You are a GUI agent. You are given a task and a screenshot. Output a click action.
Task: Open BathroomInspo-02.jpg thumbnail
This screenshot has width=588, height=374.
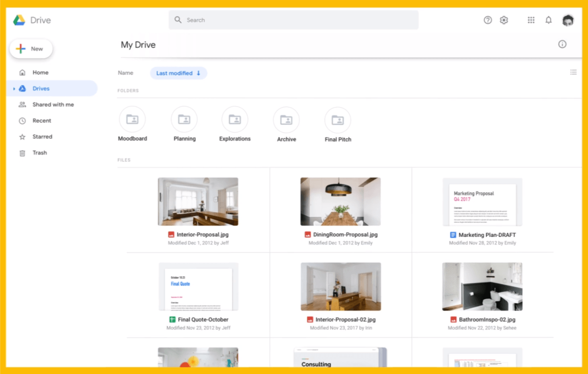[x=482, y=287]
